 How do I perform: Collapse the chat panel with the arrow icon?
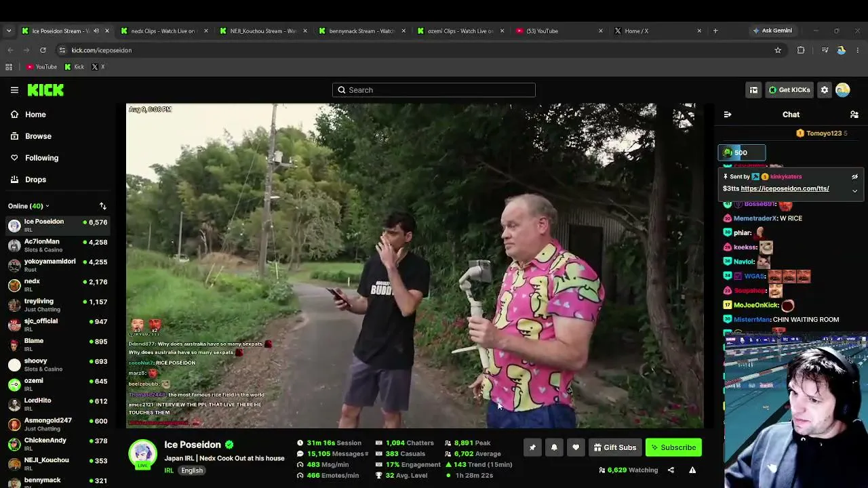(x=728, y=115)
